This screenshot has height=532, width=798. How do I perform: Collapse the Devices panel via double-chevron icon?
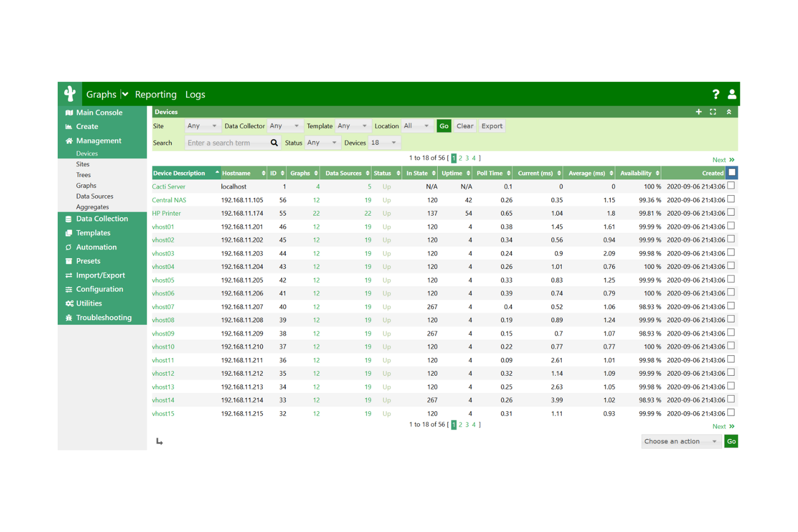pyautogui.click(x=729, y=112)
